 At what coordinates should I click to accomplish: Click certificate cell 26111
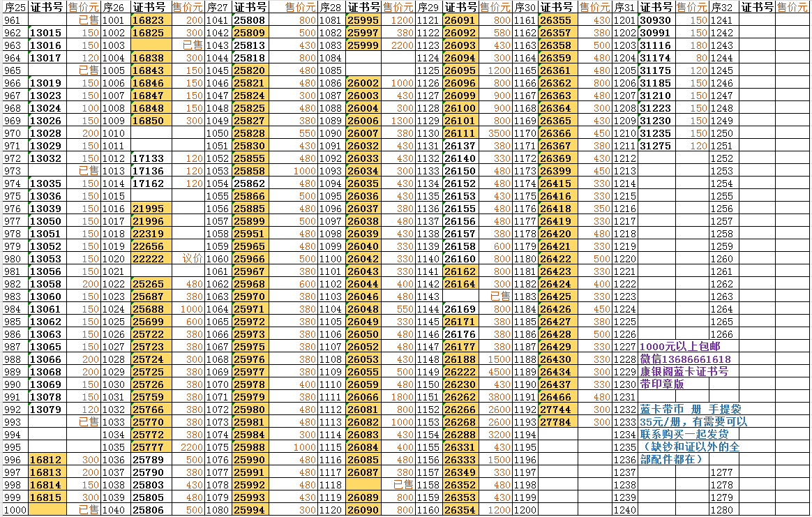460,133
